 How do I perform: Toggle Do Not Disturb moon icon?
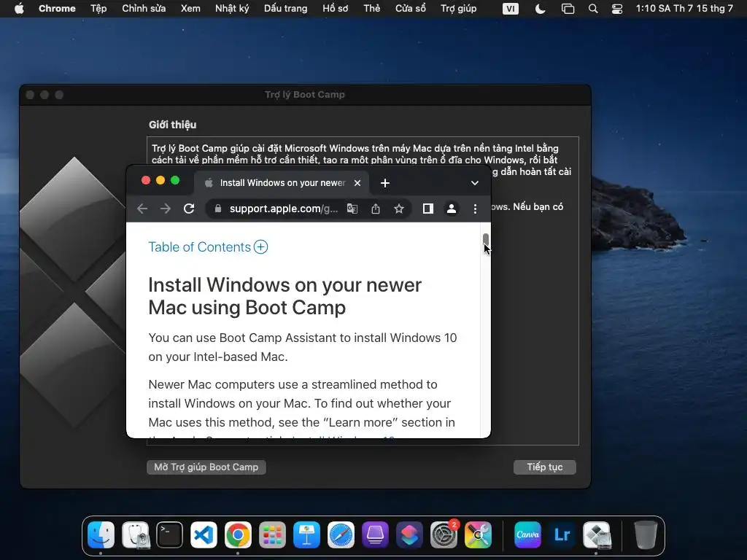click(541, 9)
